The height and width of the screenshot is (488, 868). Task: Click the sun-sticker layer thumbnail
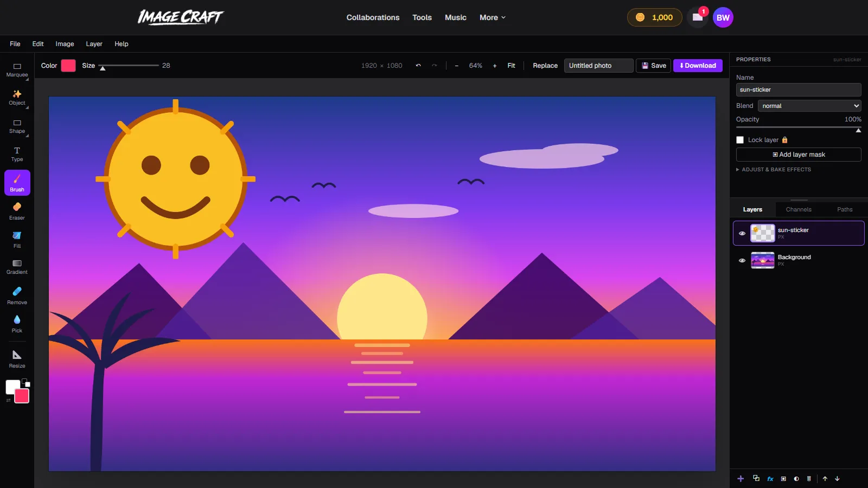(763, 233)
